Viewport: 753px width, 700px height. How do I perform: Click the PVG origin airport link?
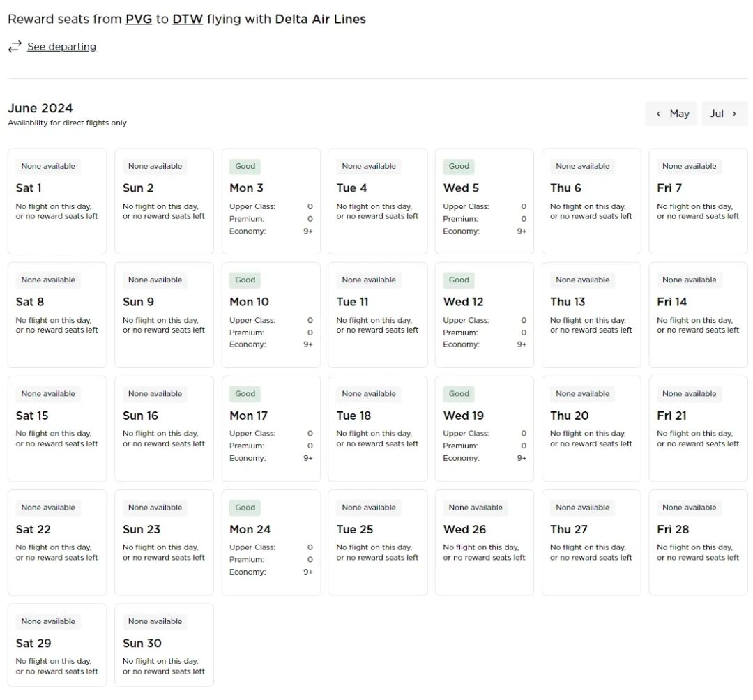(139, 19)
